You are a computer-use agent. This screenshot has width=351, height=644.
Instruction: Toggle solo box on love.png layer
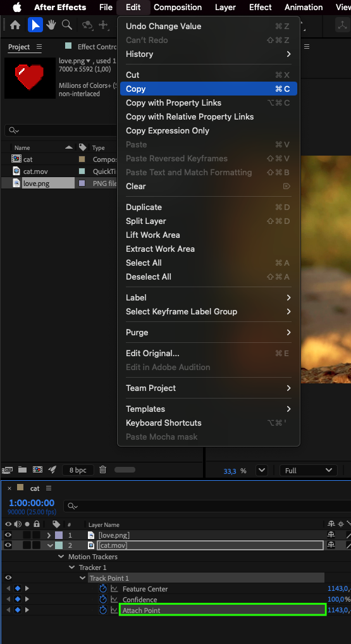coord(27,535)
